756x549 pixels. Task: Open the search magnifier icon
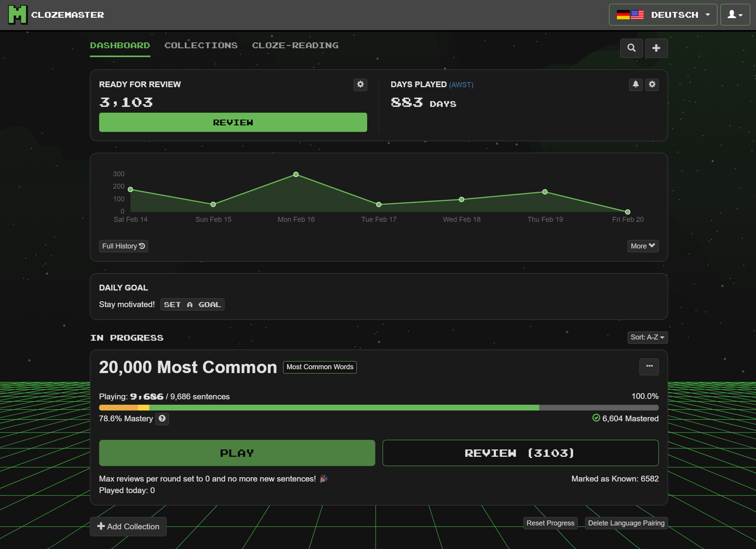(x=631, y=48)
